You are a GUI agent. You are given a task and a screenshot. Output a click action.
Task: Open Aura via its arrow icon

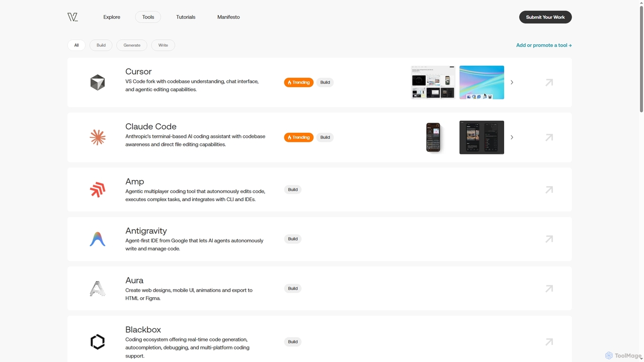pyautogui.click(x=549, y=289)
